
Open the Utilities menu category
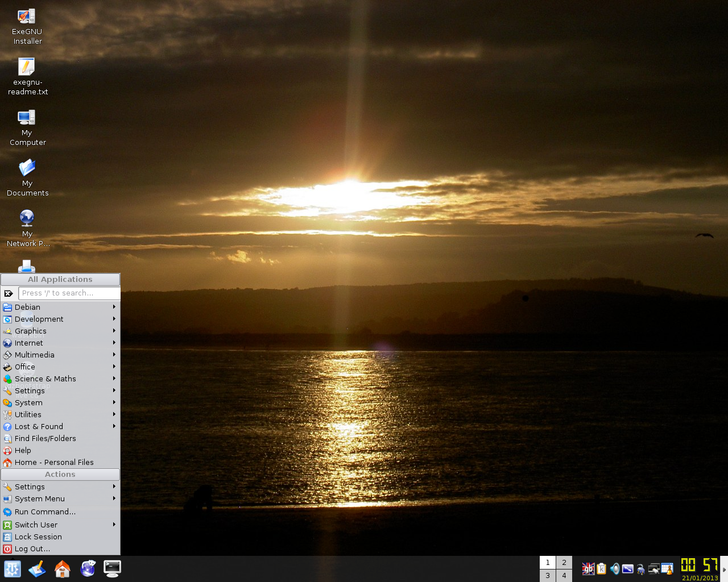[60, 414]
